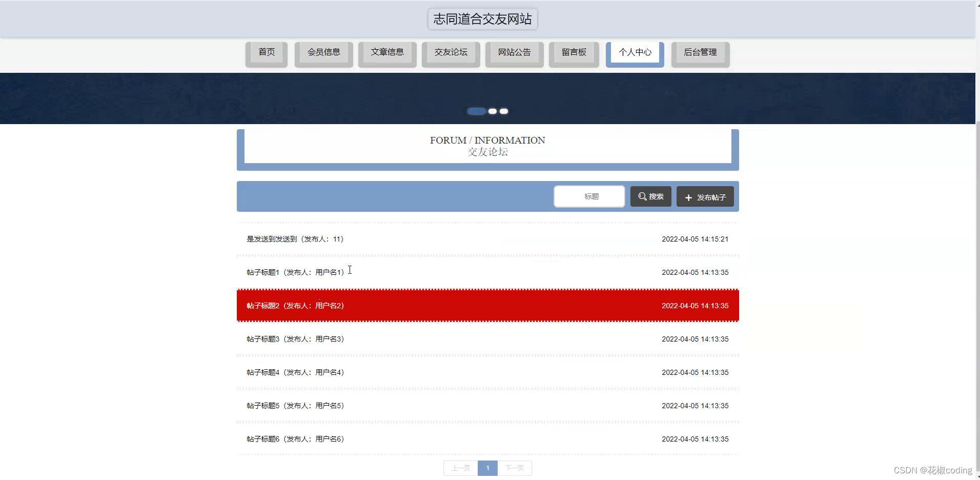Open post 帖子标题3 by 用户名3
Screen dimensions: 980x480
488,339
